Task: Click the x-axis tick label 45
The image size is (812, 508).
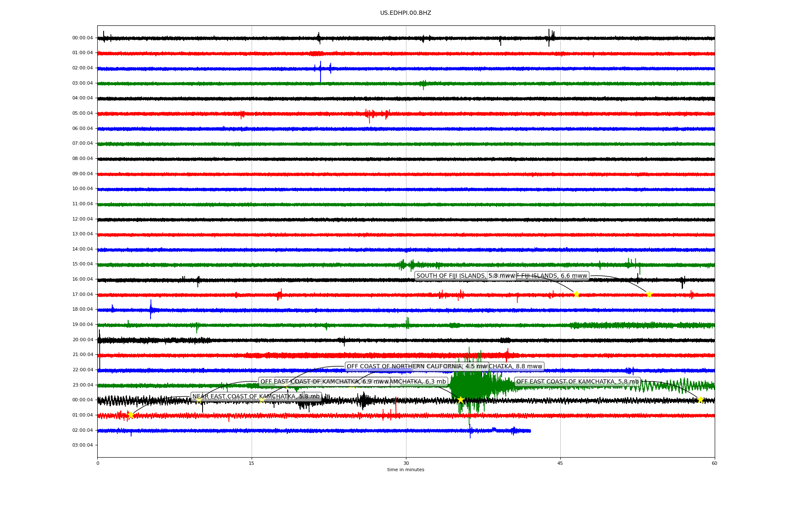Action: tap(560, 464)
